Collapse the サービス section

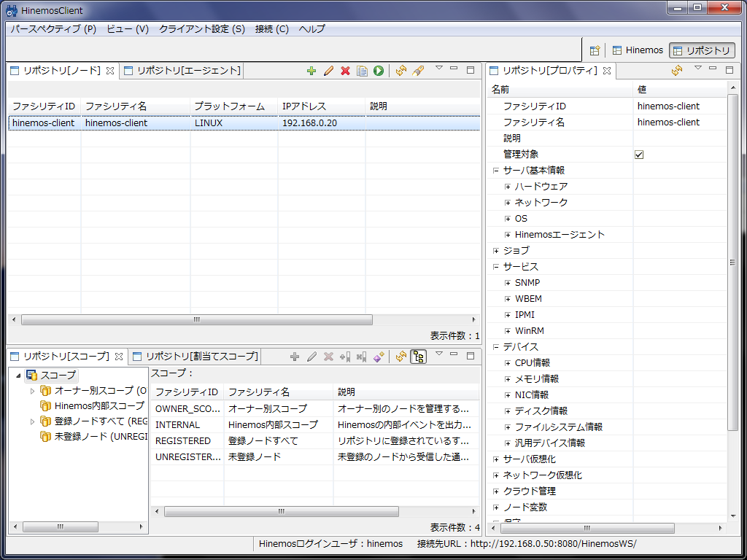pyautogui.click(x=496, y=267)
